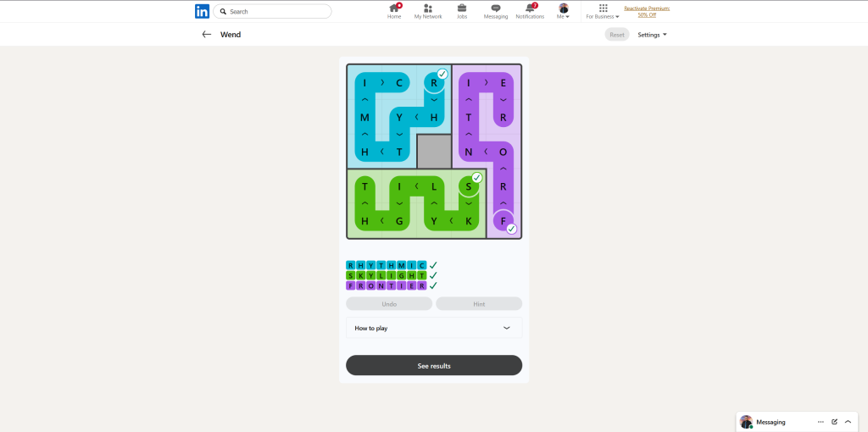The image size is (868, 432).
Task: Click the Hint button
Action: (479, 304)
